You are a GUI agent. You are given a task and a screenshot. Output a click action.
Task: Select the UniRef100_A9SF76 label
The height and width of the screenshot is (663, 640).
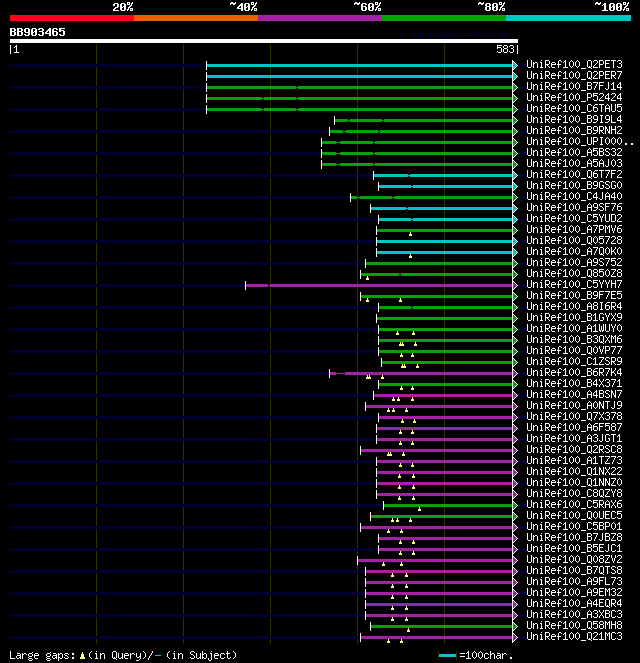574,207
